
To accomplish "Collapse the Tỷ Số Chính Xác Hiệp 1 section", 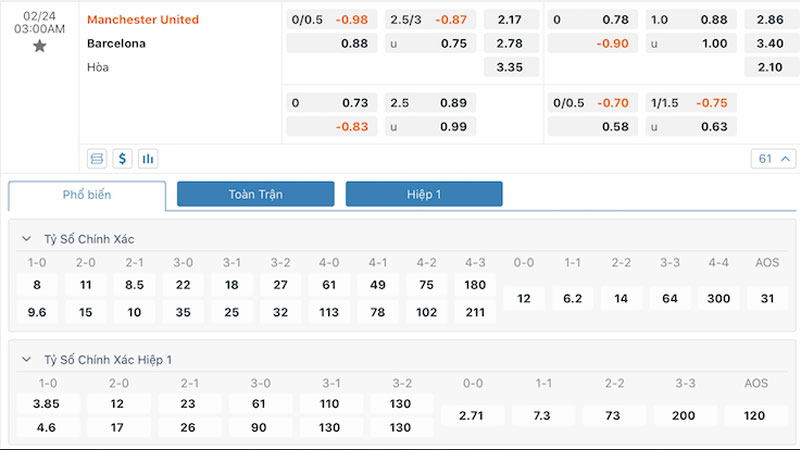I will [x=27, y=360].
